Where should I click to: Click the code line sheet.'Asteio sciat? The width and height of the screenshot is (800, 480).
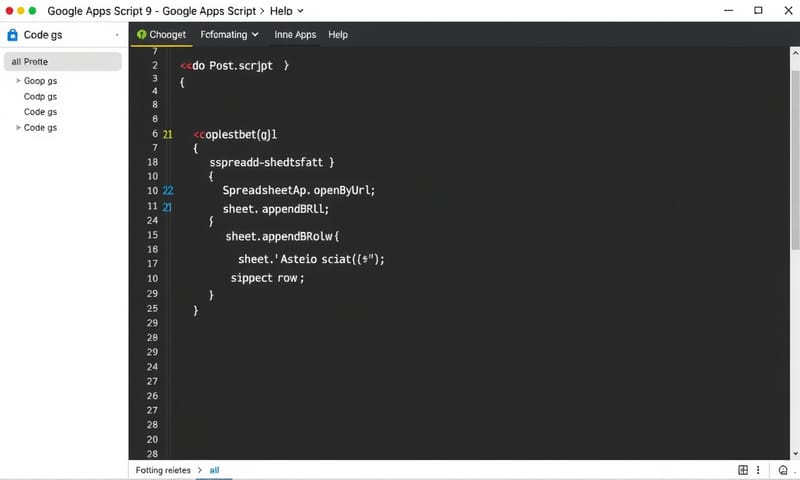click(311, 259)
